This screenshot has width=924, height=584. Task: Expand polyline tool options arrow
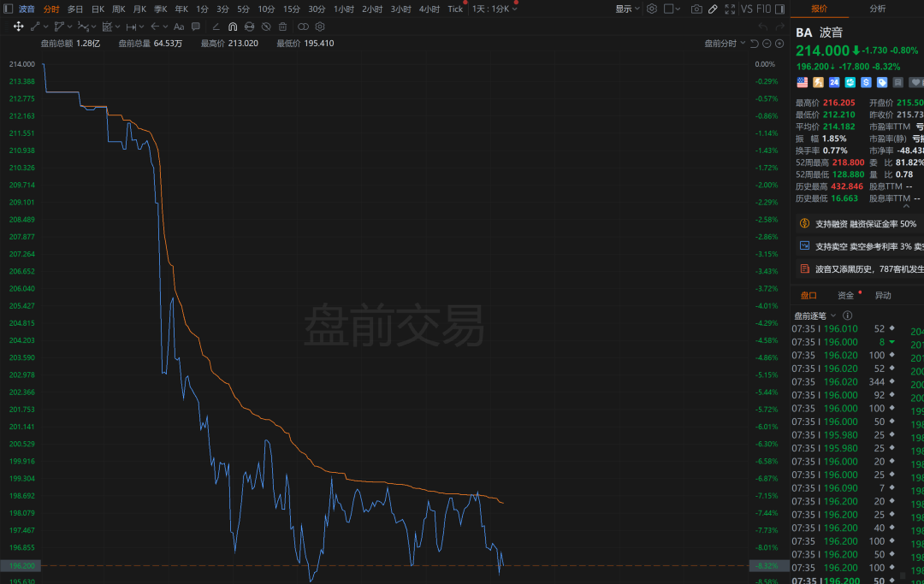[69, 27]
